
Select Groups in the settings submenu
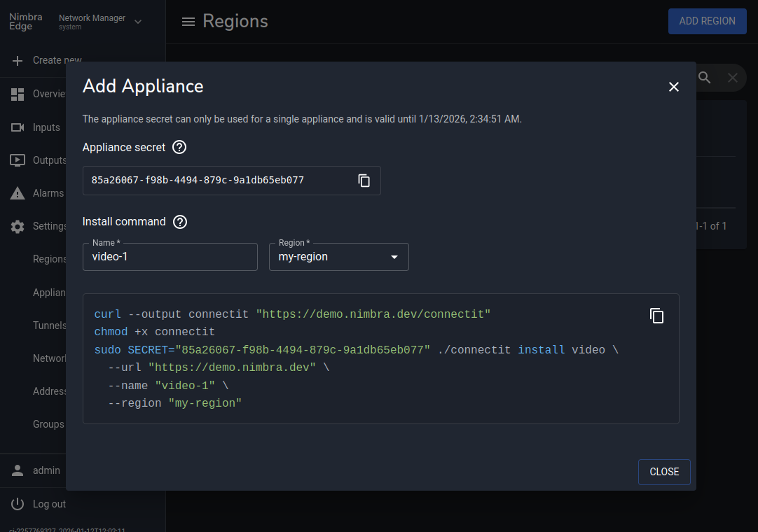click(48, 424)
